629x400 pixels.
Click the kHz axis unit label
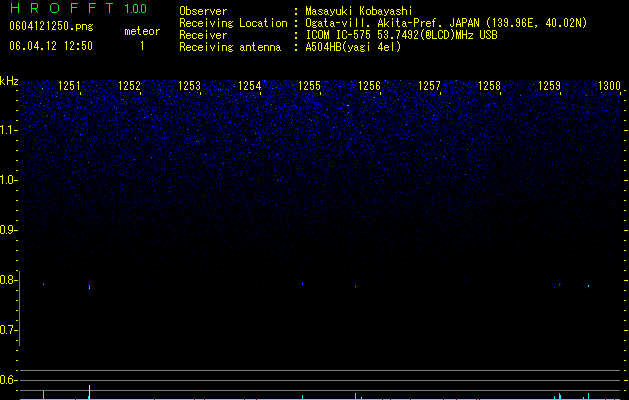[9, 81]
